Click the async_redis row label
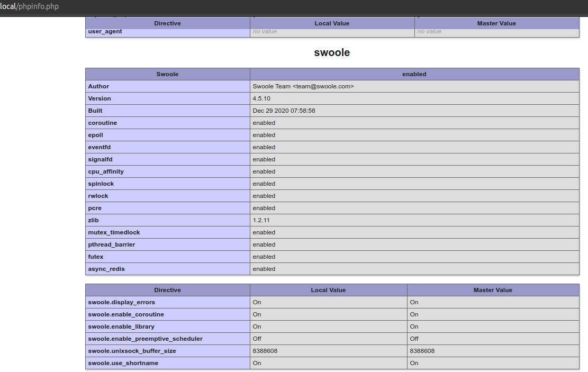The width and height of the screenshot is (588, 372). pos(106,269)
